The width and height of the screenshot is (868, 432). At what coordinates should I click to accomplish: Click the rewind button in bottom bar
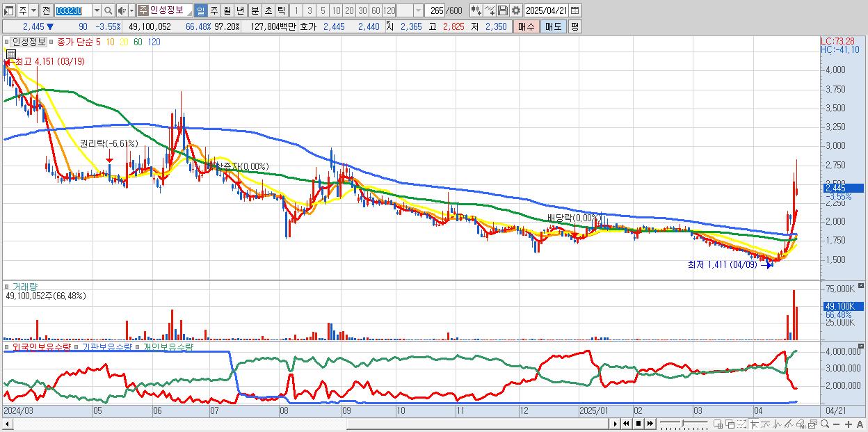626,424
